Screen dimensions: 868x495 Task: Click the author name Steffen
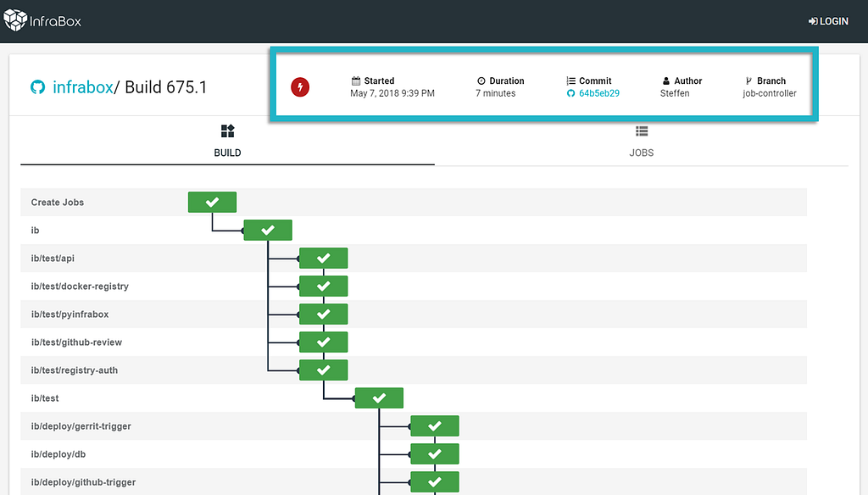pyautogui.click(x=675, y=93)
